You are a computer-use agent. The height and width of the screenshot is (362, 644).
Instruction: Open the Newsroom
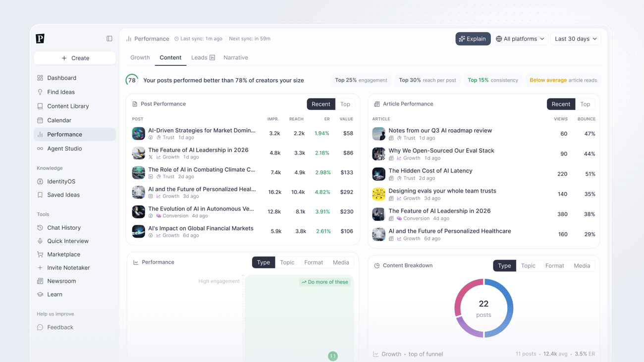pyautogui.click(x=75, y=281)
